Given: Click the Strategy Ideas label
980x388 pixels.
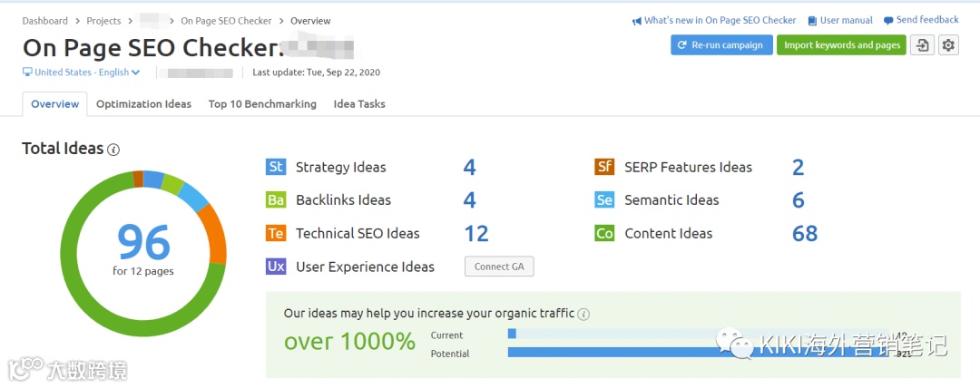Looking at the screenshot, I should coord(341,168).
